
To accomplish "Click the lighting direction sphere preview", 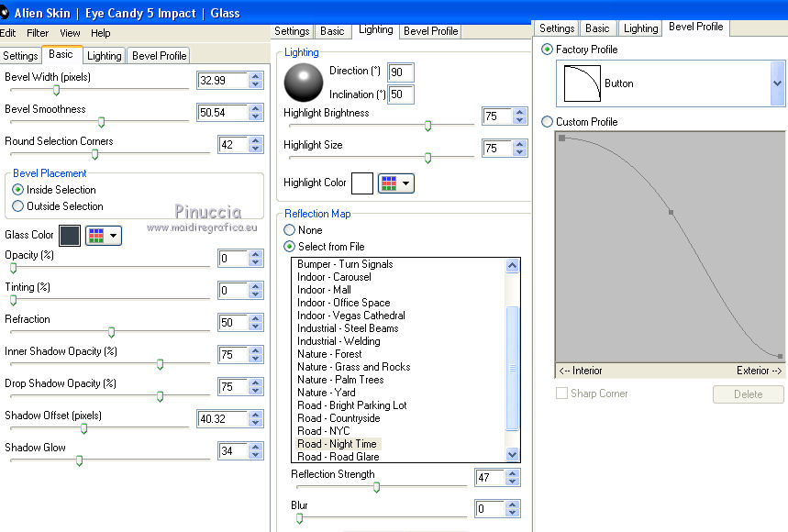I will click(x=304, y=83).
